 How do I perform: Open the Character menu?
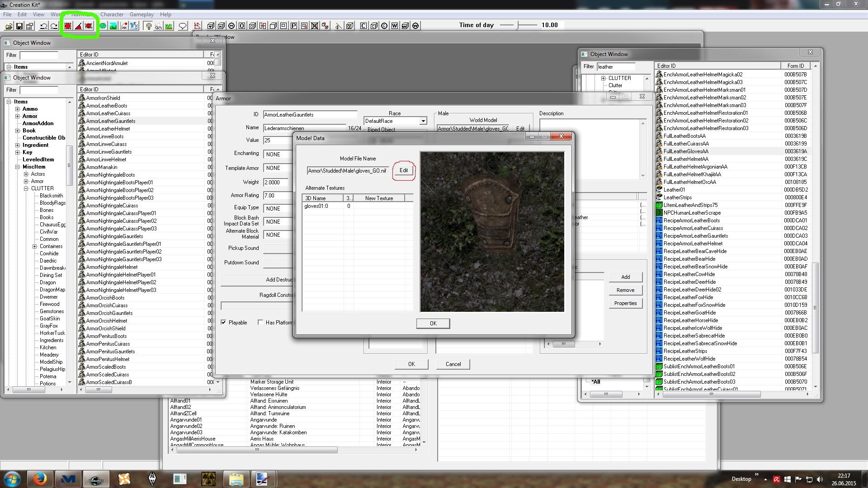[112, 14]
